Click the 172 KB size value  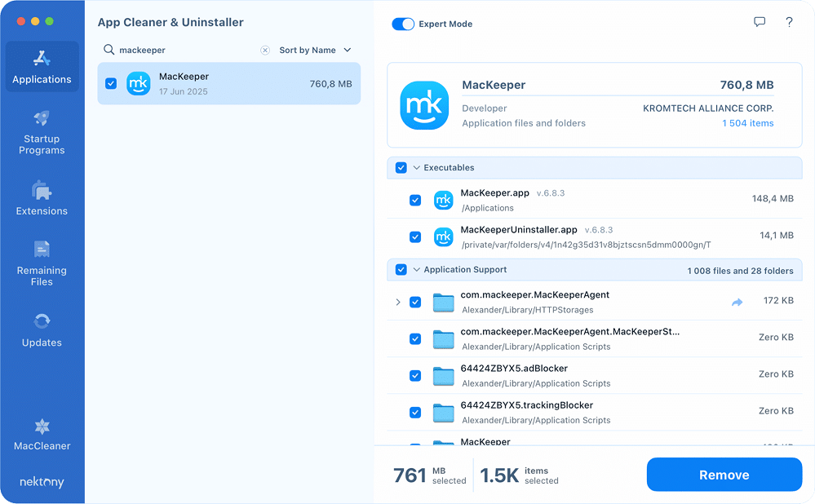click(x=778, y=300)
